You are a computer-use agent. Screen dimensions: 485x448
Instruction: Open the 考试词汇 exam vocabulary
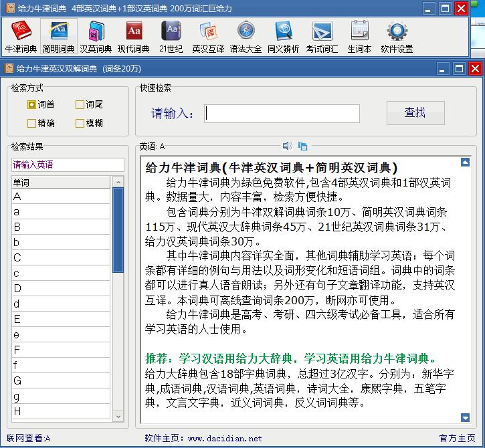(x=322, y=37)
